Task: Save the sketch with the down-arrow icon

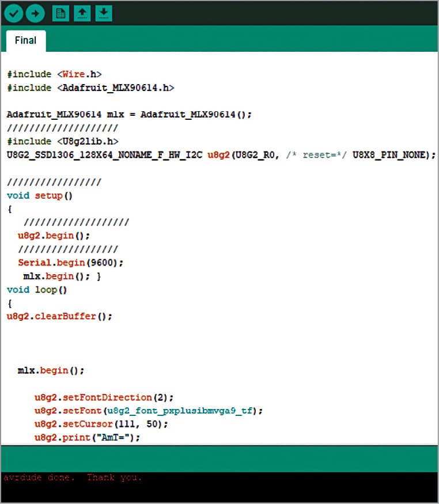Action: coord(103,13)
